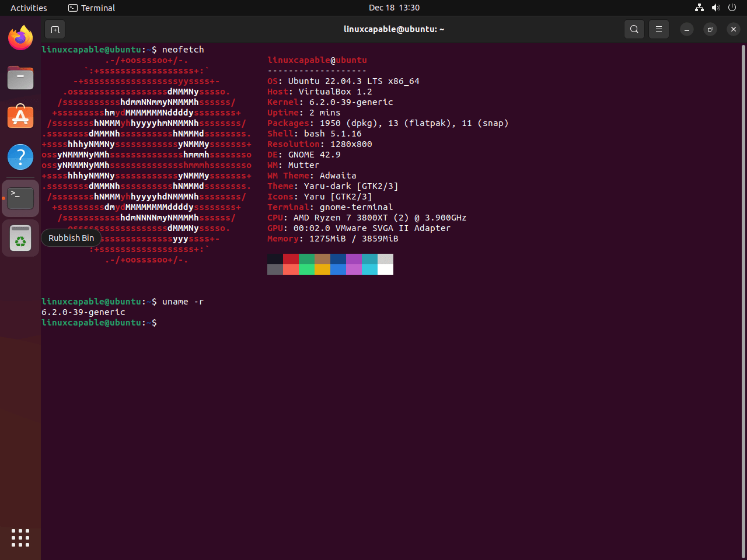Click the GPU VMware SVGA II Adapter line
The image size is (747, 560).
click(359, 228)
